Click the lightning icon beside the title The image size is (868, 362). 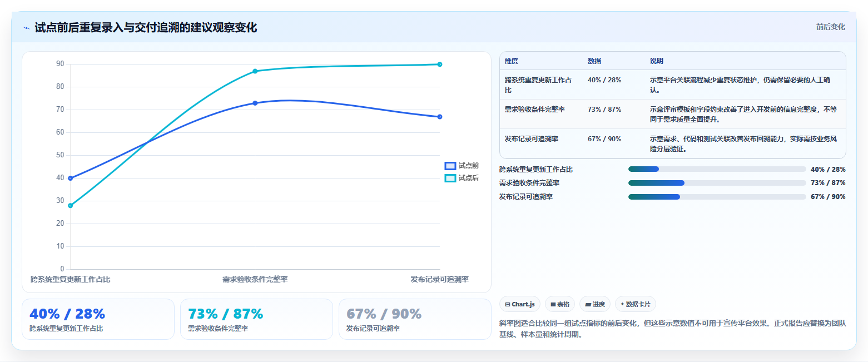pos(26,28)
